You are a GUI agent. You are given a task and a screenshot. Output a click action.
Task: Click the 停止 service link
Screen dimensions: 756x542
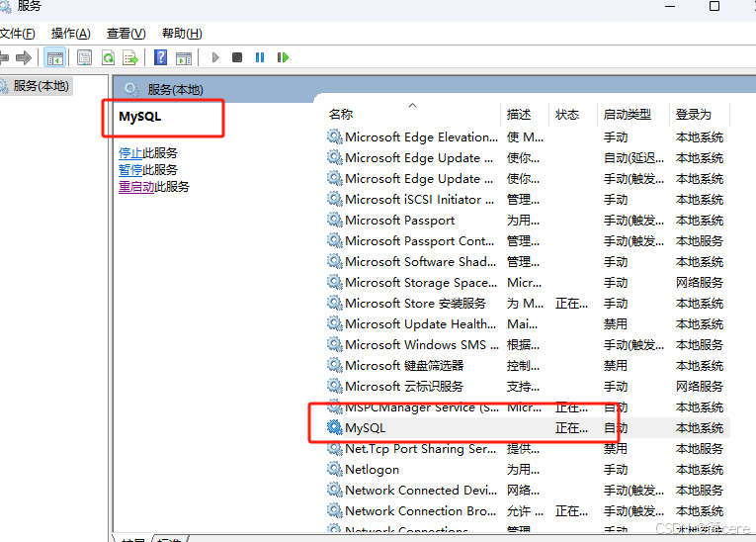130,153
